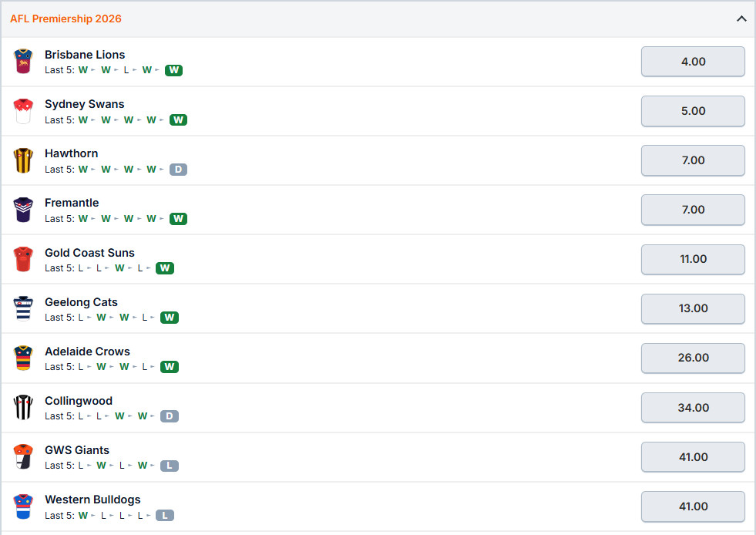Select Adelaide Crows odds 26.00
This screenshot has height=535, width=756.
click(x=693, y=358)
